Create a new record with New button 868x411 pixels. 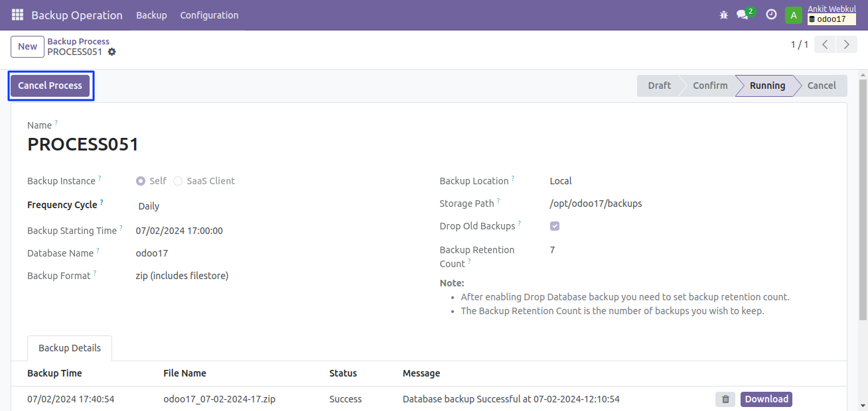click(27, 46)
